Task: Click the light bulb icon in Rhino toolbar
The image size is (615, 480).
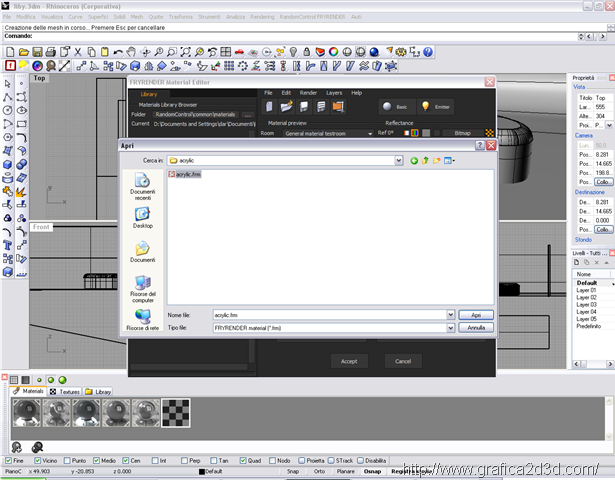Action: click(293, 52)
